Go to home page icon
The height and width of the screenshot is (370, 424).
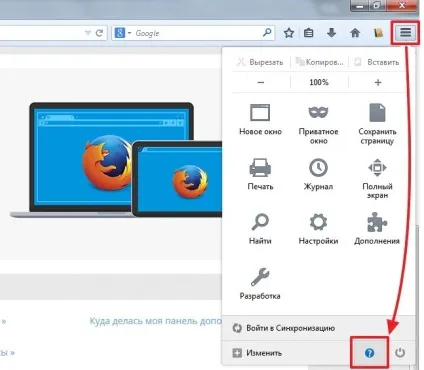point(355,33)
